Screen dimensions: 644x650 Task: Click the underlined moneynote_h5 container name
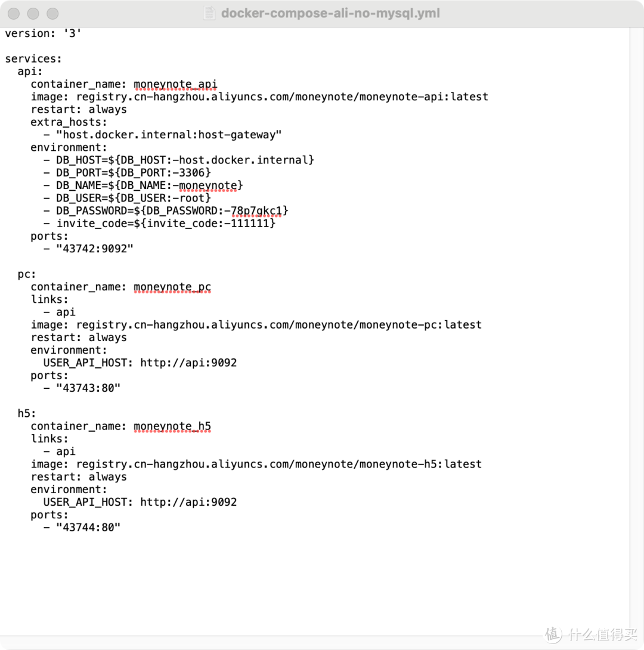click(x=172, y=426)
